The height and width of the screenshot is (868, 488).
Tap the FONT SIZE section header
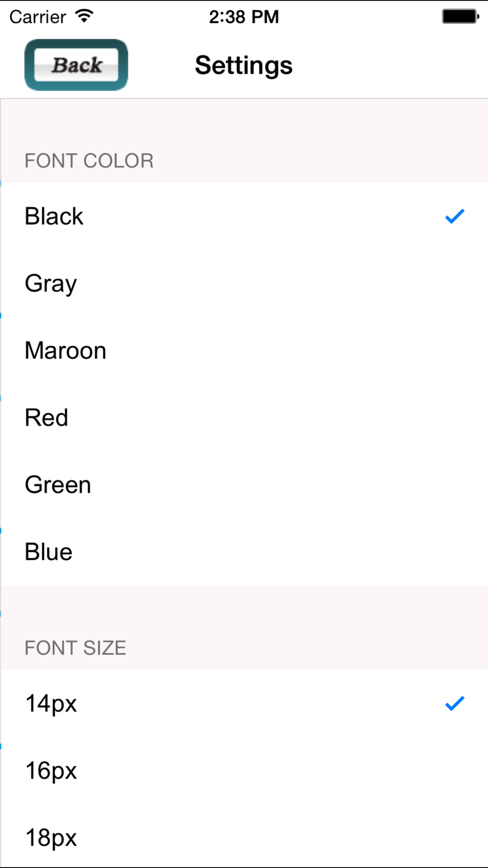[76, 648]
